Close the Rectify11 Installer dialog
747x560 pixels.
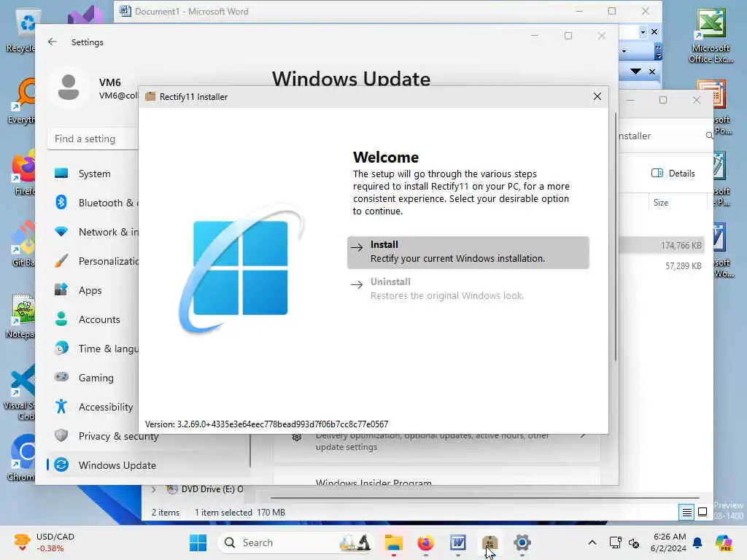[597, 97]
